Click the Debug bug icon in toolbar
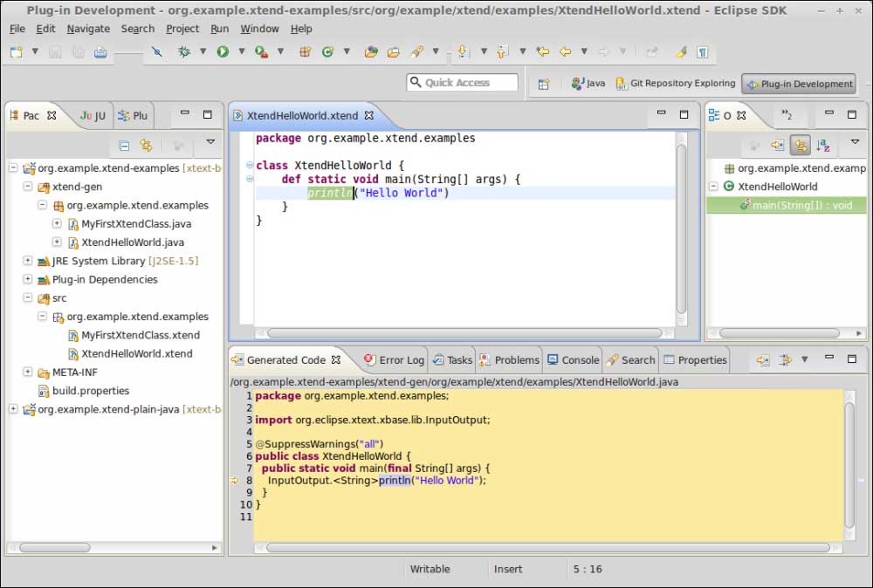This screenshot has height=588, width=873. coord(184,51)
